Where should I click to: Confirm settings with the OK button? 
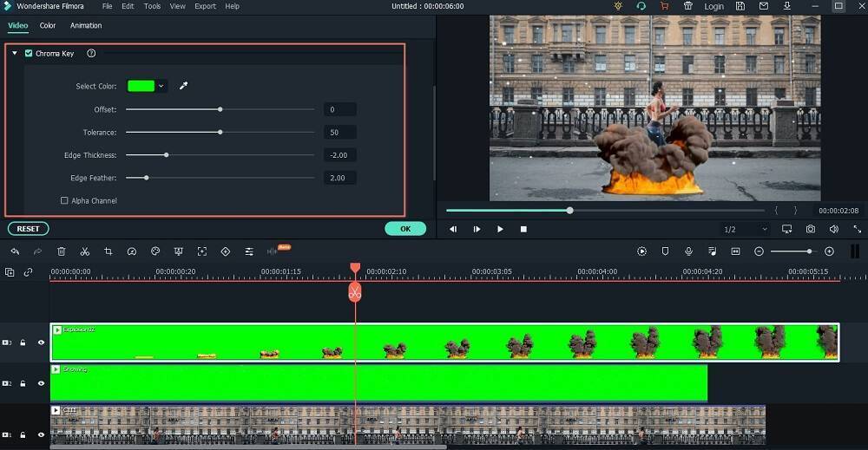pyautogui.click(x=405, y=229)
